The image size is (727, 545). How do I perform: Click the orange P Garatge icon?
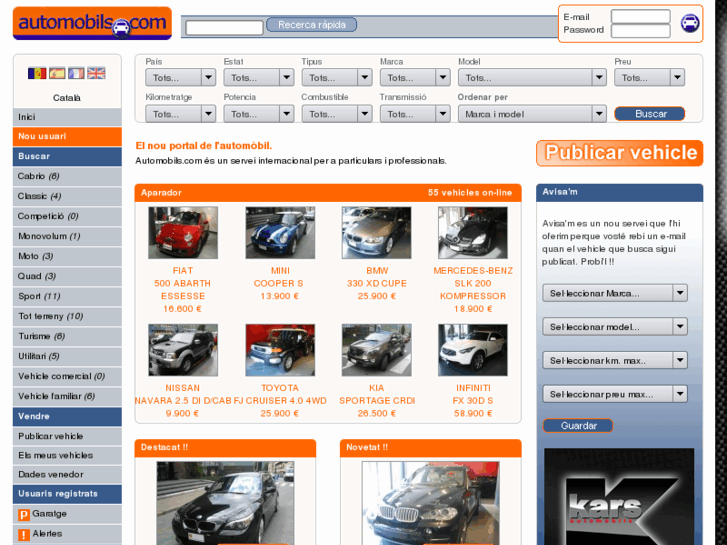coord(24,514)
